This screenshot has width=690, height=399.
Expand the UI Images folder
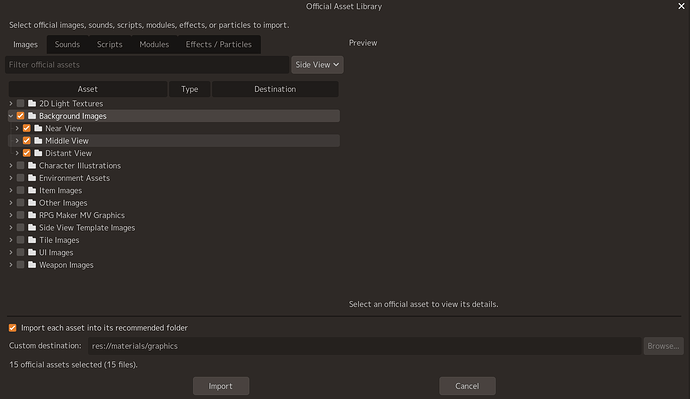(x=11, y=252)
